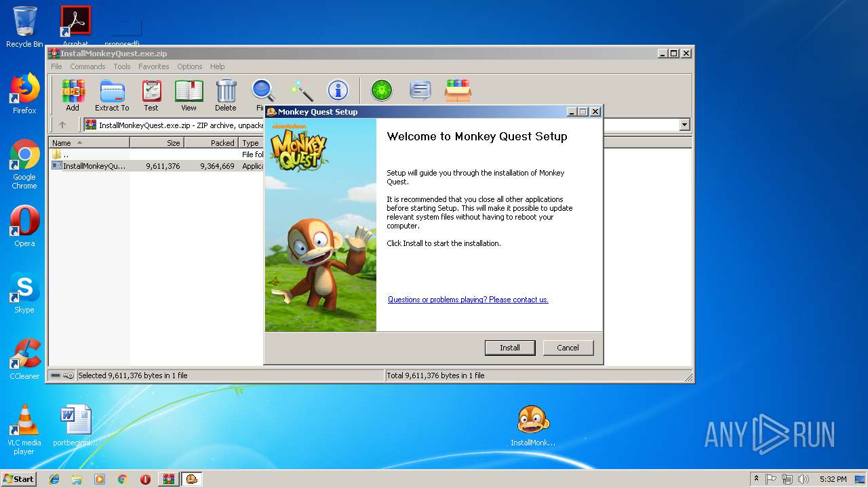Click the Start button
Image resolution: width=868 pixels, height=488 pixels.
(x=19, y=479)
